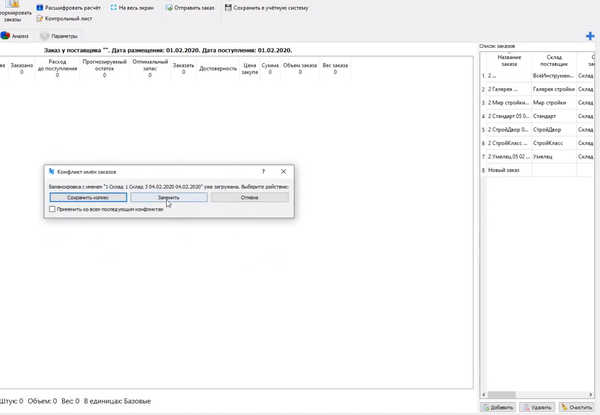
Task: Click Склад поставщик column header
Action: pos(554,60)
